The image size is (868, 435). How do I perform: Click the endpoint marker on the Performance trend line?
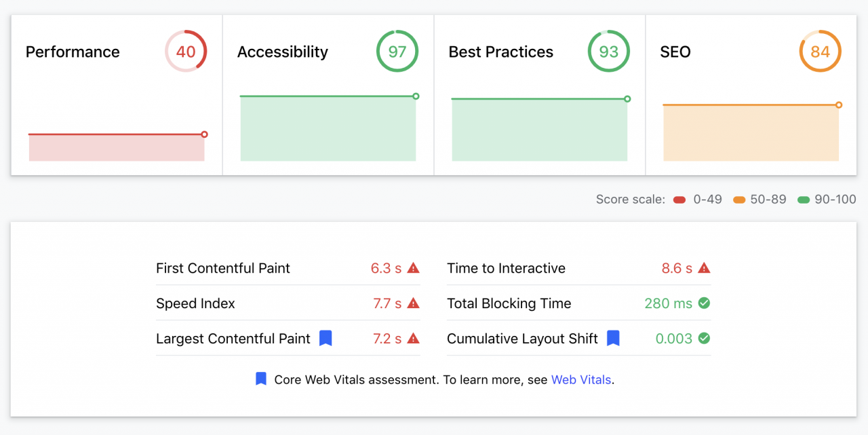204,134
